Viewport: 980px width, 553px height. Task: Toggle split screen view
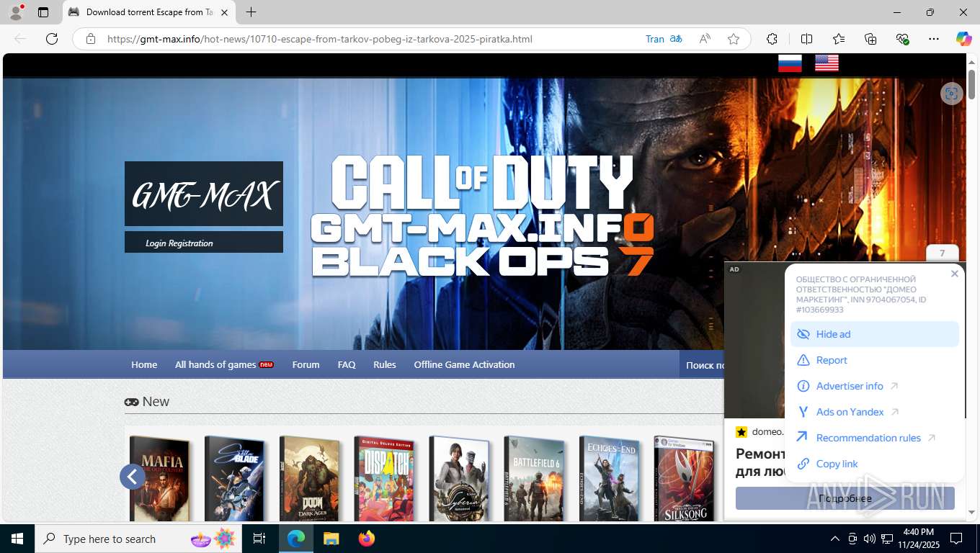pos(806,39)
